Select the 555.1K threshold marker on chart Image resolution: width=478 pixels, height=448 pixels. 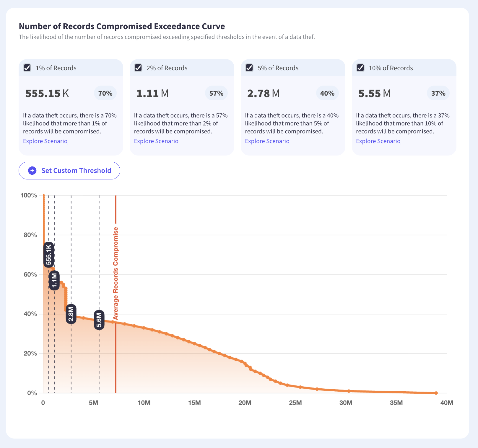click(49, 255)
